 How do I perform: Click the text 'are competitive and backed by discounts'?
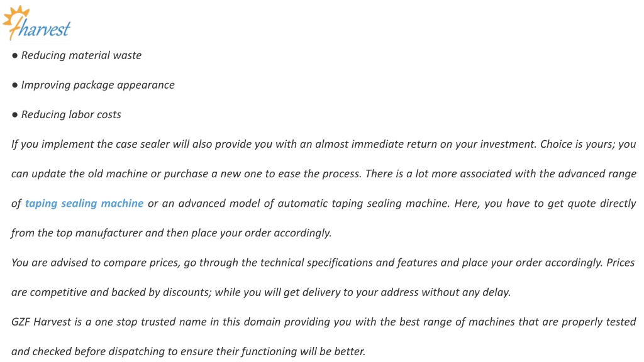pyautogui.click(x=111, y=292)
